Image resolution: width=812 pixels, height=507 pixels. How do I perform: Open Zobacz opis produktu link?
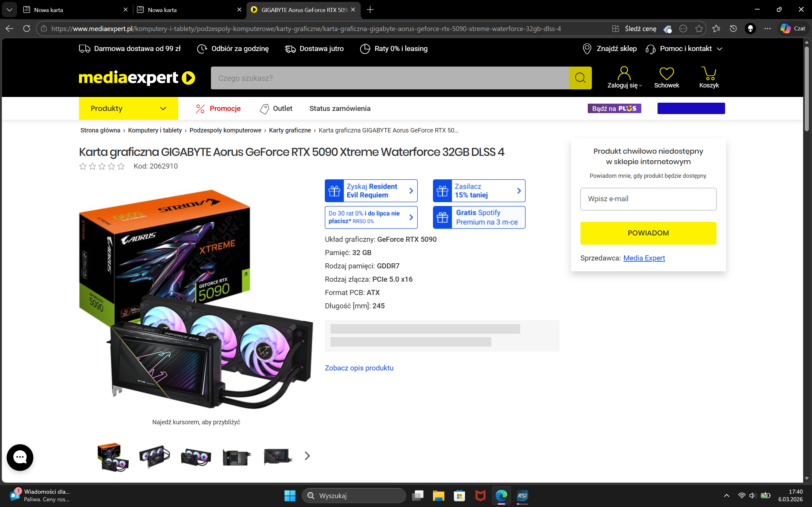(359, 368)
